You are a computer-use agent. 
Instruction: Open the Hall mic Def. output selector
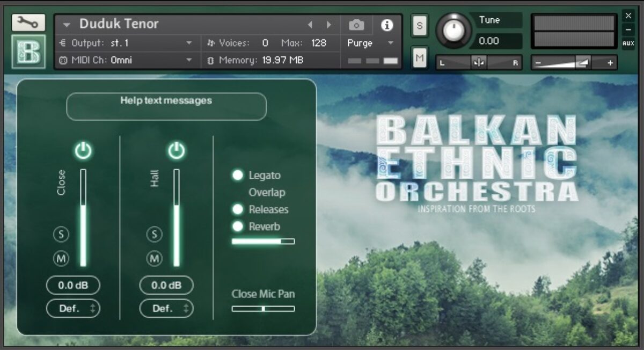click(166, 309)
